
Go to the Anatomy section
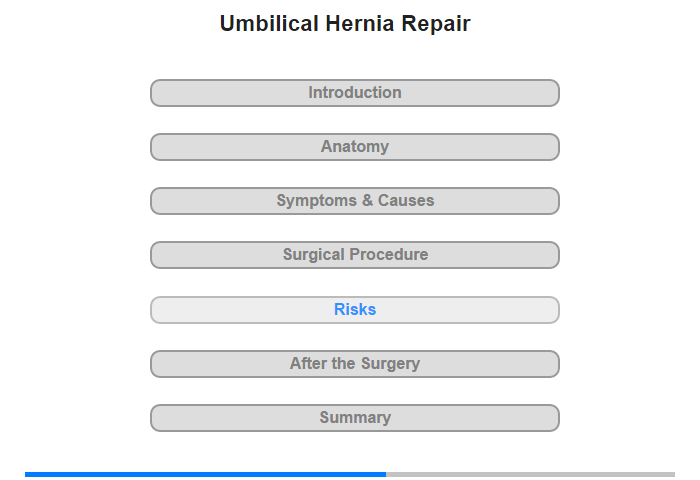(355, 147)
